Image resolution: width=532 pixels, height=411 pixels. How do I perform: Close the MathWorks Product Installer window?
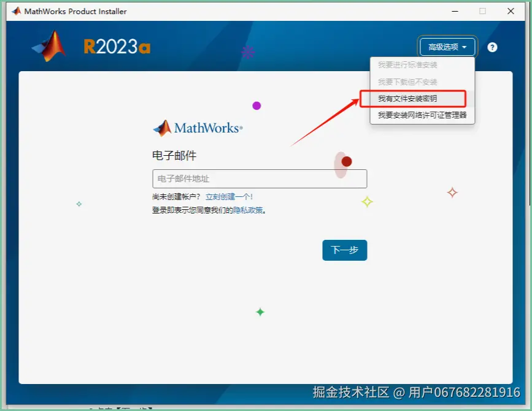[x=511, y=11]
